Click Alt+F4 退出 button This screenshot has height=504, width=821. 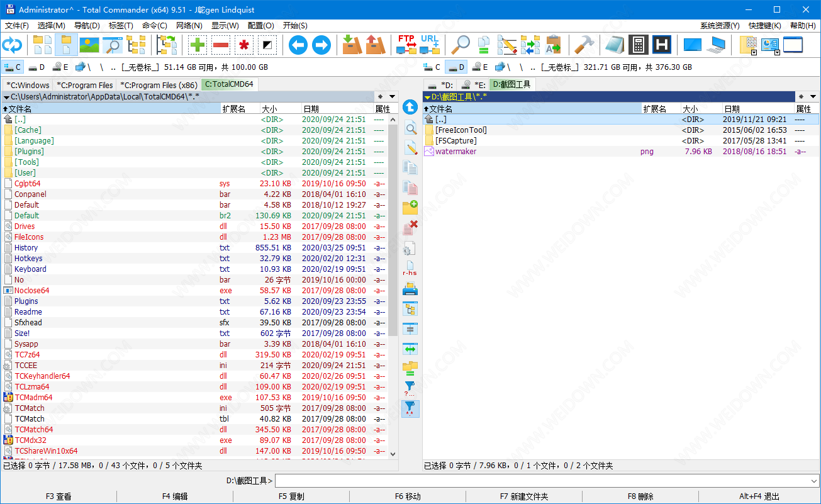point(759,496)
